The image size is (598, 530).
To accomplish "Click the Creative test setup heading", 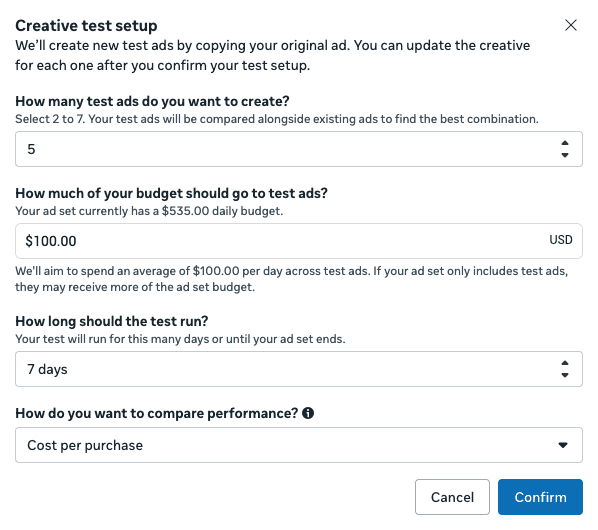I will pyautogui.click(x=86, y=26).
